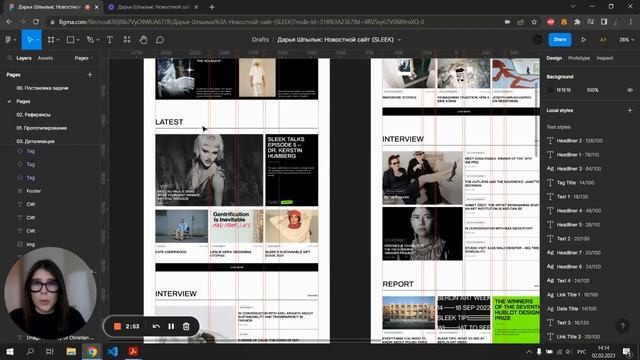This screenshot has width=640, height=360.
Task: Click the green Hublot Design Prize card
Action: pyautogui.click(x=516, y=320)
